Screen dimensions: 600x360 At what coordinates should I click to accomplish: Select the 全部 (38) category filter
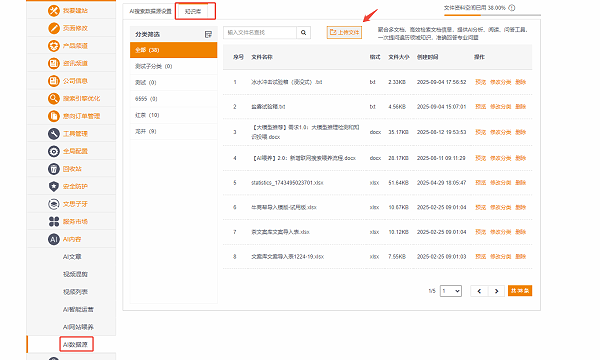click(173, 50)
